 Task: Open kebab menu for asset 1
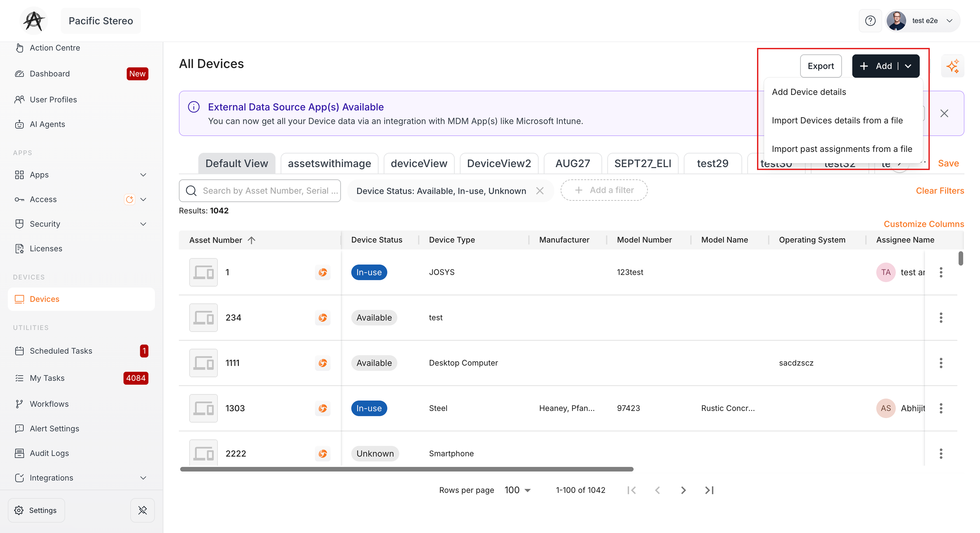(941, 272)
